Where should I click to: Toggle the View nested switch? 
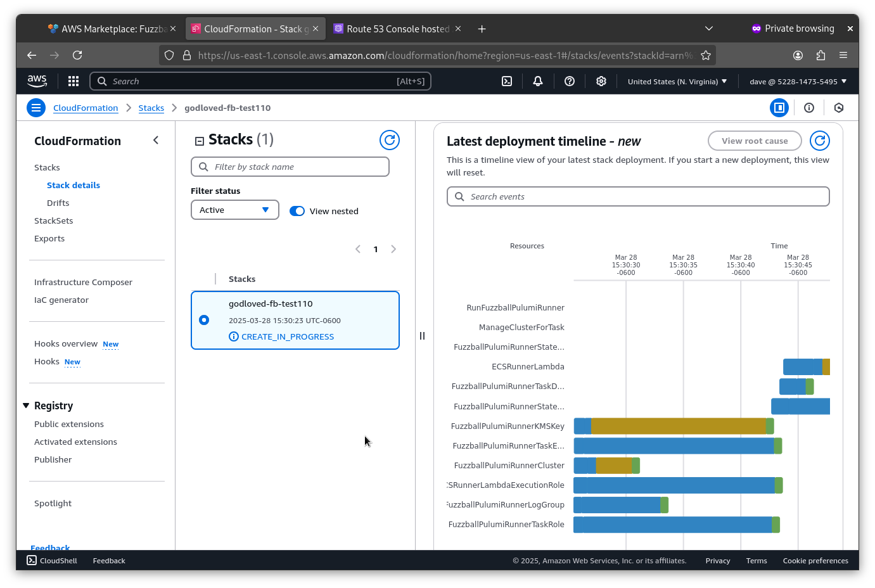pyautogui.click(x=297, y=211)
